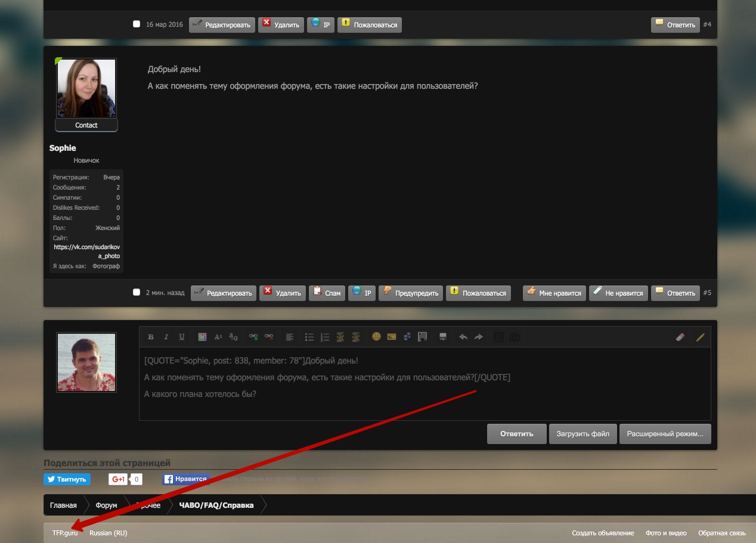
Task: Tick the checkbox beside the 16 мар 2016 post
Action: 137,24
